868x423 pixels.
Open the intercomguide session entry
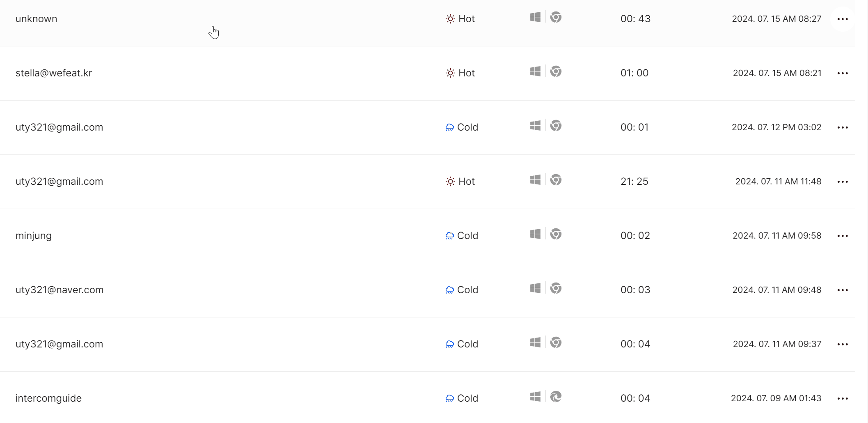48,398
